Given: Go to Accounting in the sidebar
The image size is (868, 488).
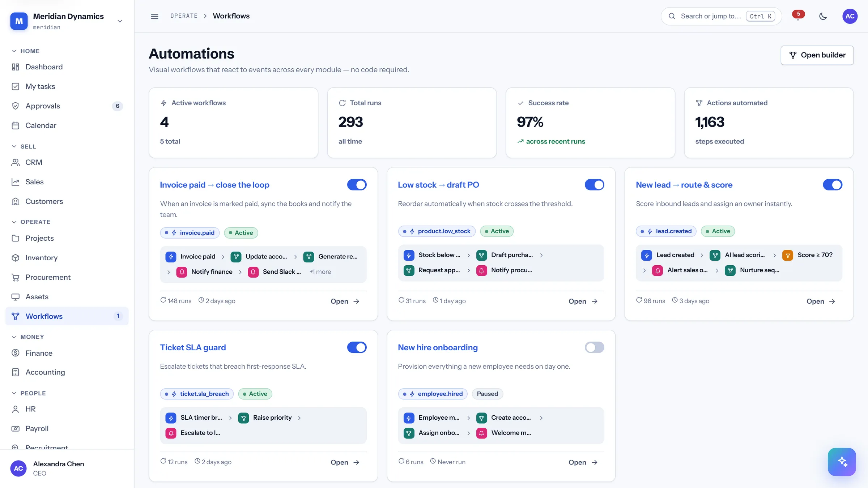Looking at the screenshot, I should 67,372.
